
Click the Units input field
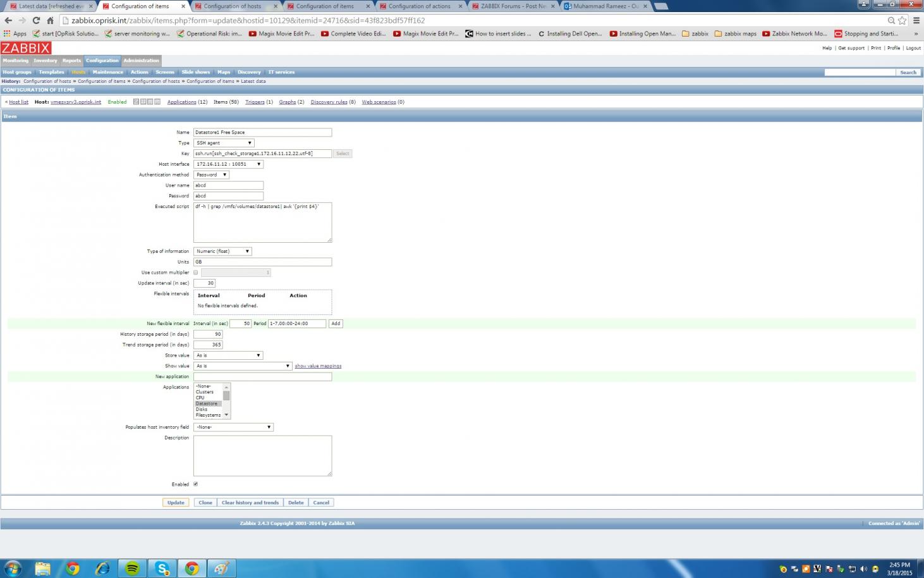pos(262,262)
